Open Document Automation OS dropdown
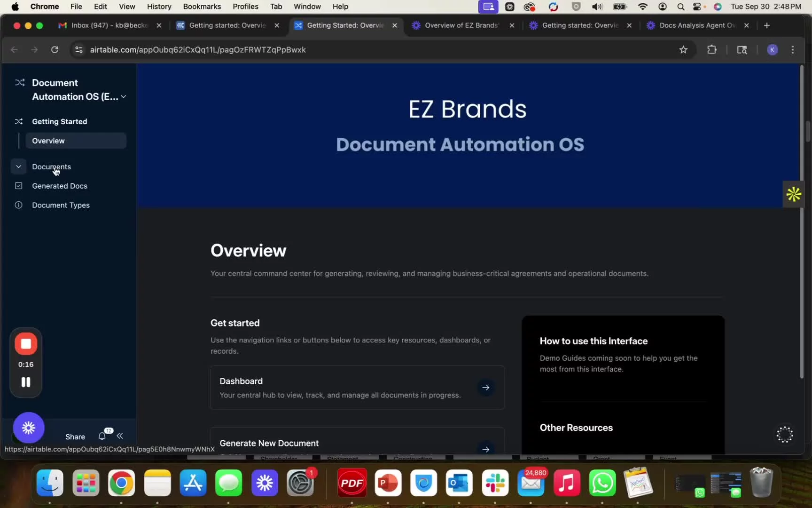Viewport: 812px width, 508px height. tap(123, 96)
